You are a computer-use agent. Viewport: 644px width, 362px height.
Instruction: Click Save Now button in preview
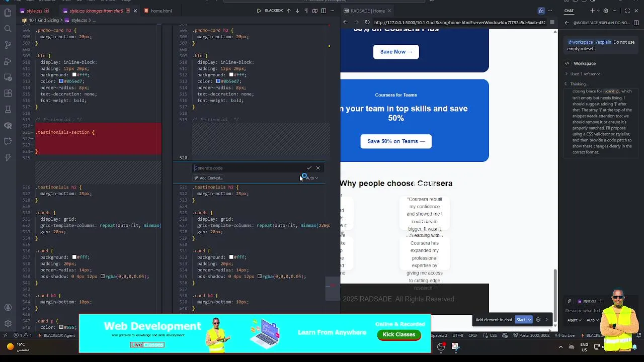click(x=396, y=52)
